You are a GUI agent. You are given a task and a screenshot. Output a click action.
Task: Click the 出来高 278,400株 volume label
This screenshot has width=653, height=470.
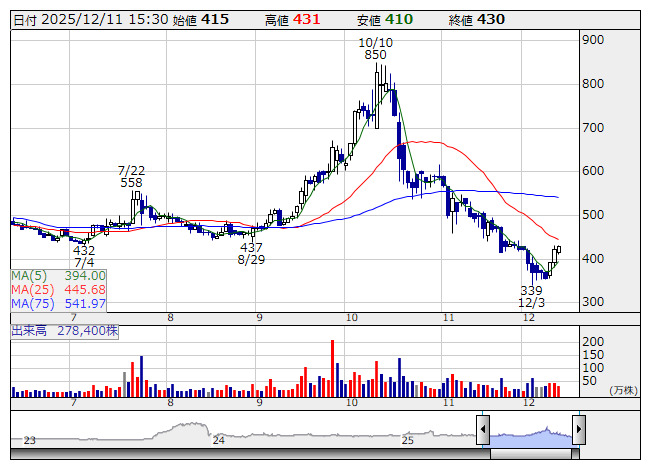(65, 331)
